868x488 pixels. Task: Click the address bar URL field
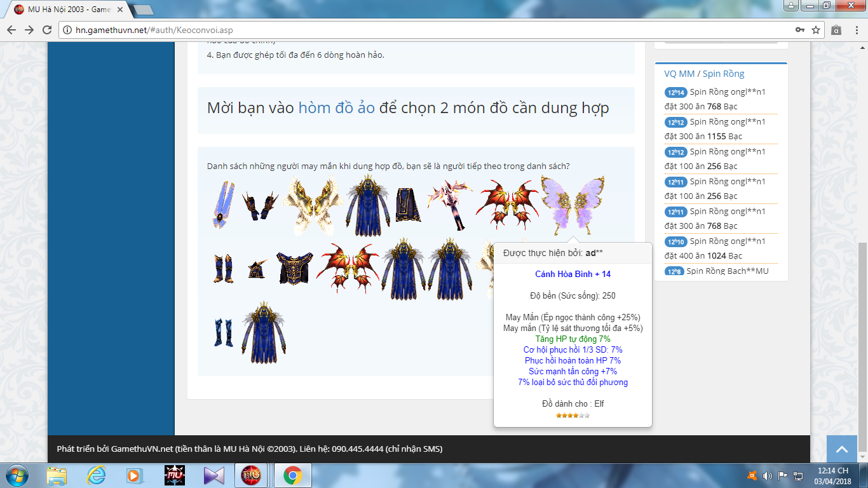pyautogui.click(x=432, y=30)
